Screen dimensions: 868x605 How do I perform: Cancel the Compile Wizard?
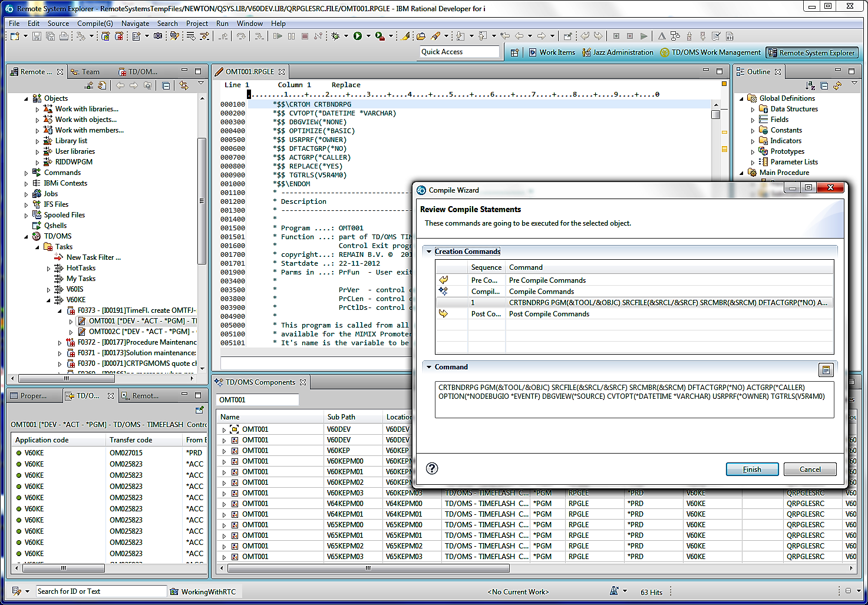[810, 469]
